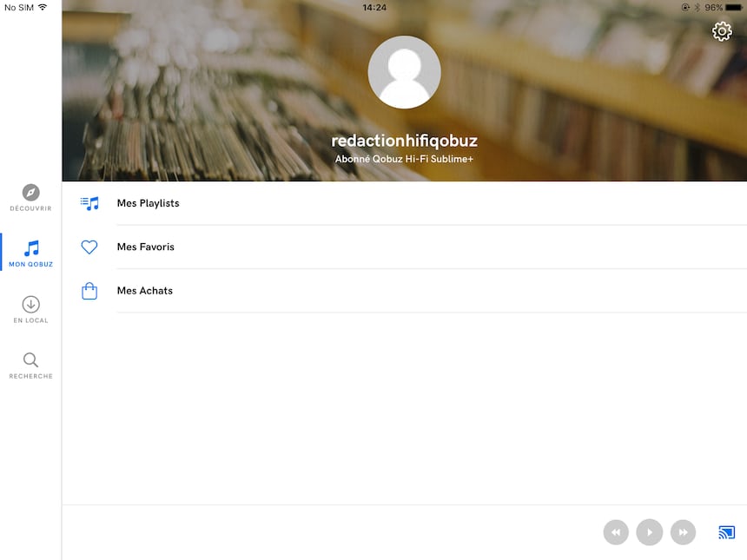Skip back with the rewind button
The image size is (747, 560).
[616, 532]
